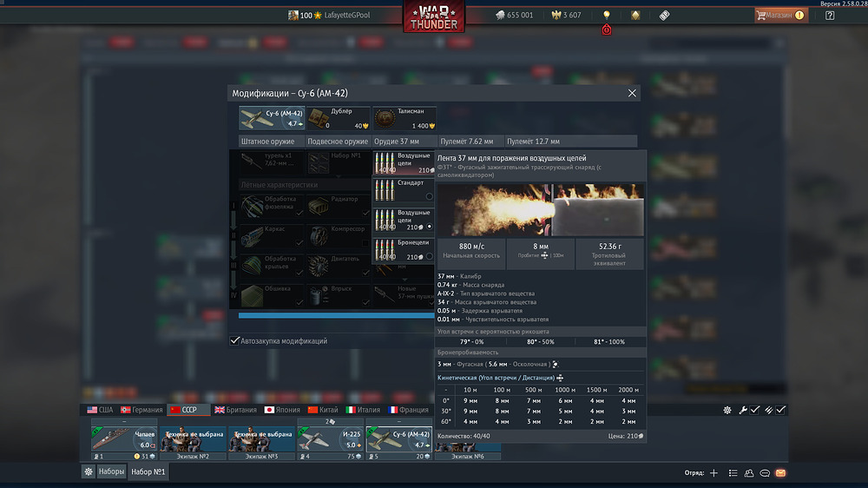Click the Обработка фюзеляжа modification icon
Viewport: 868px width, 488px height.
click(253, 206)
